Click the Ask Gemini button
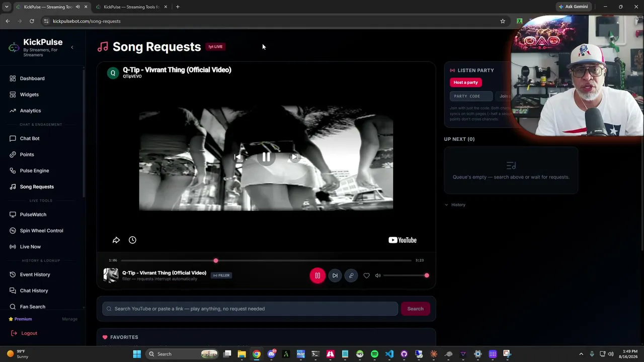Image resolution: width=644 pixels, height=362 pixels. (573, 7)
